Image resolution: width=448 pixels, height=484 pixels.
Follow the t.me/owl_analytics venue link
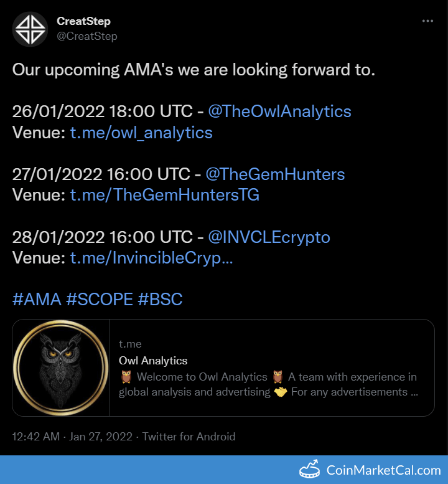(141, 132)
